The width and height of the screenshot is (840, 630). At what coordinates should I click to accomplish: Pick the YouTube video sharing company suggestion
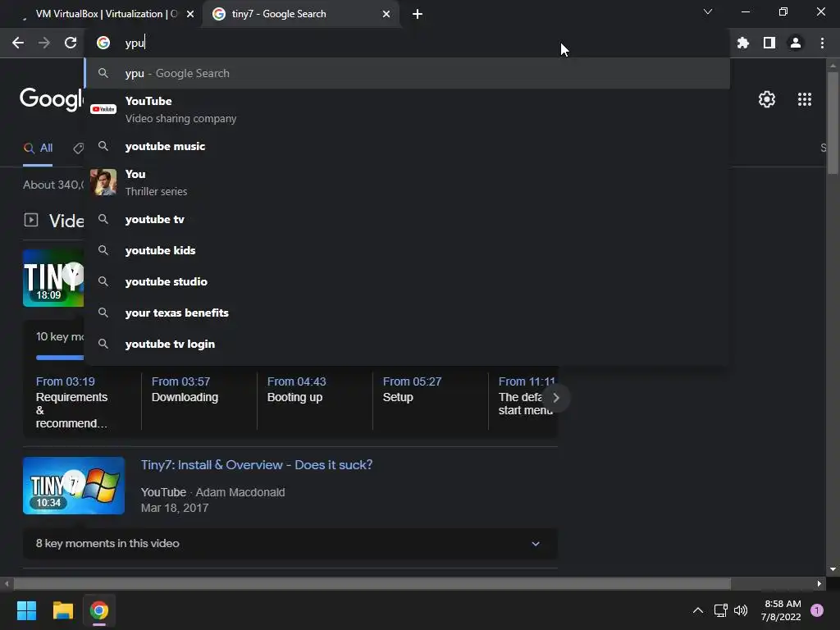(x=407, y=109)
